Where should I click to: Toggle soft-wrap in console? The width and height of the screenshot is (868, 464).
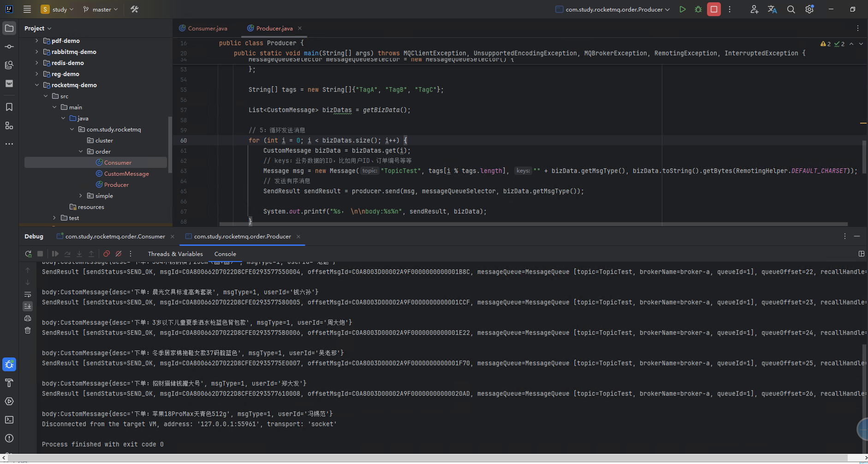pyautogui.click(x=28, y=294)
